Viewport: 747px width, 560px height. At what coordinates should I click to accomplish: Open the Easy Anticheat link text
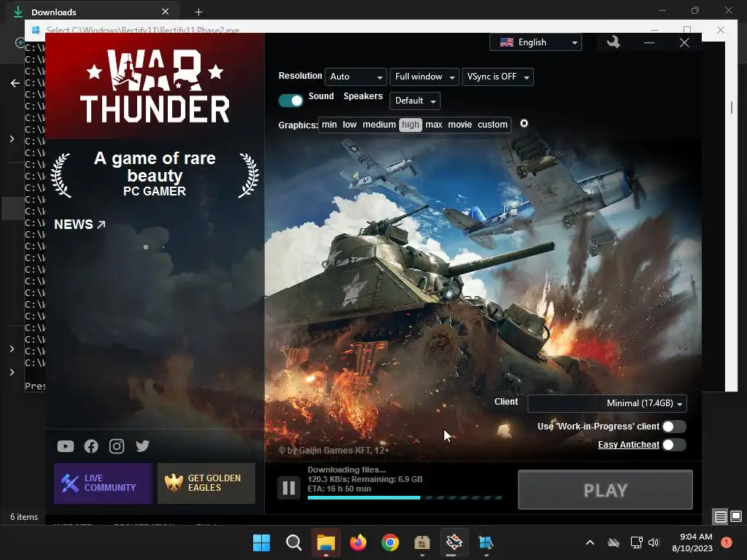tap(628, 445)
